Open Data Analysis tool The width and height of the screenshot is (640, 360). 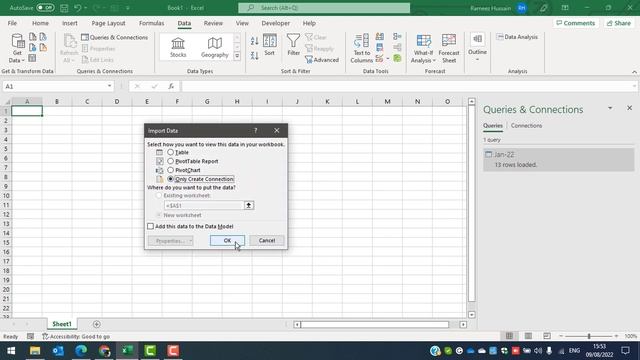pyautogui.click(x=517, y=37)
